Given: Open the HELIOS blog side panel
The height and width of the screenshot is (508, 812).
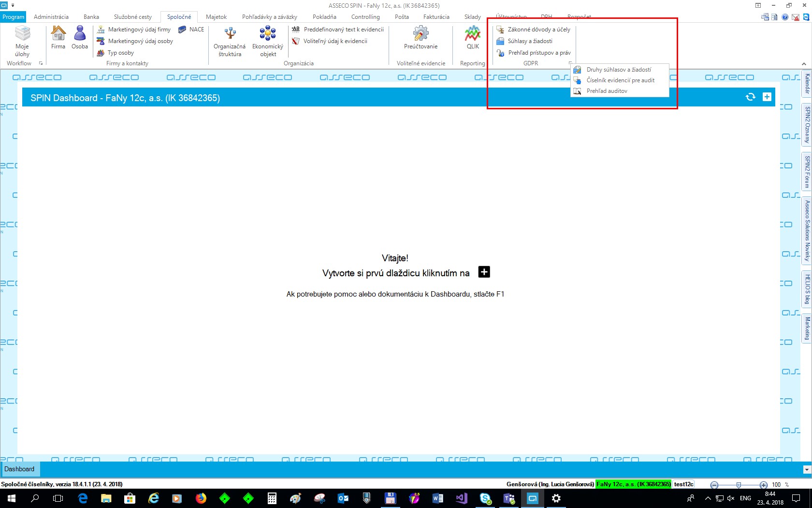Looking at the screenshot, I should coord(807,289).
